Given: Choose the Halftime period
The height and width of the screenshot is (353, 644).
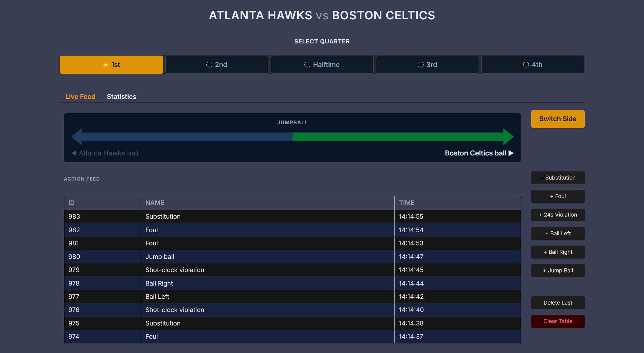Looking at the screenshot, I should [x=322, y=65].
